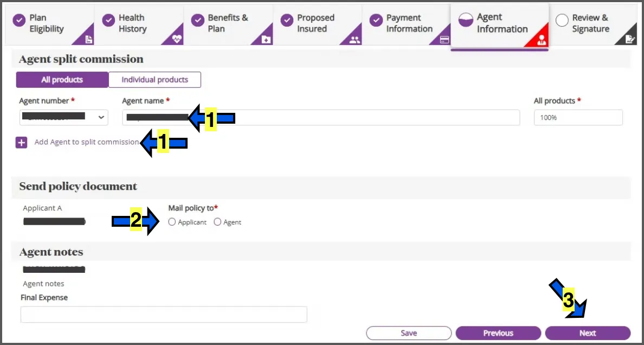The width and height of the screenshot is (644, 345).
Task: Expand the Agent number dropdown
Action: (63, 117)
